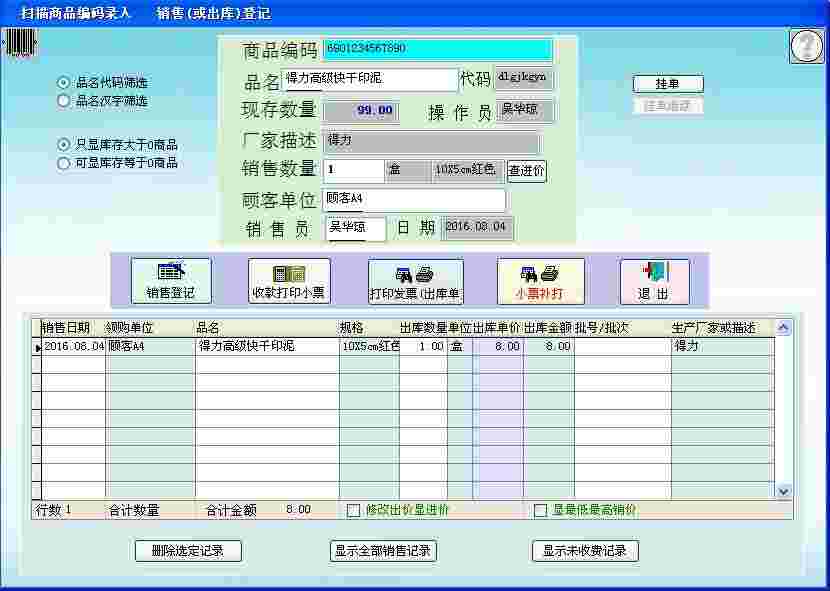Click the 退出 exit door icon
The image size is (830, 591).
(x=655, y=280)
